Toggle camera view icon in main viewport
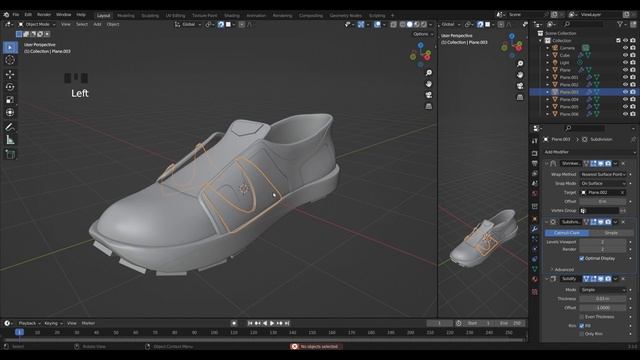This screenshot has height=360, width=640. pyautogui.click(x=429, y=95)
